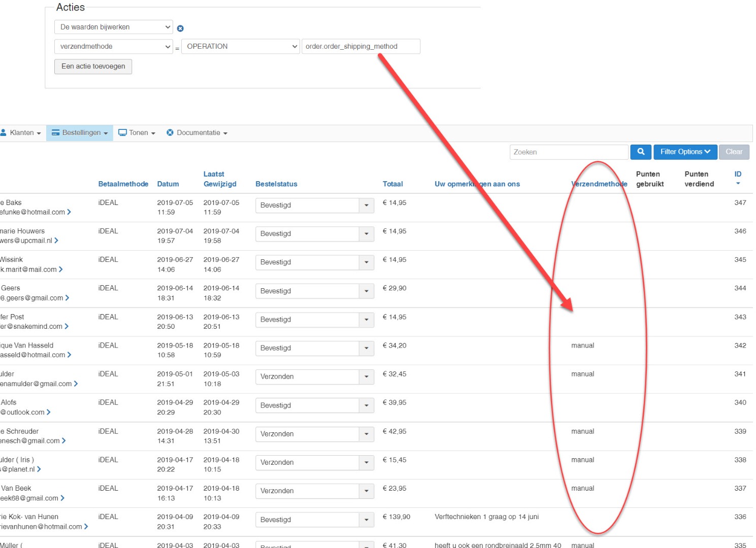This screenshot has height=548, width=756.
Task: Sort by Bestelstatus column header
Action: tap(276, 184)
